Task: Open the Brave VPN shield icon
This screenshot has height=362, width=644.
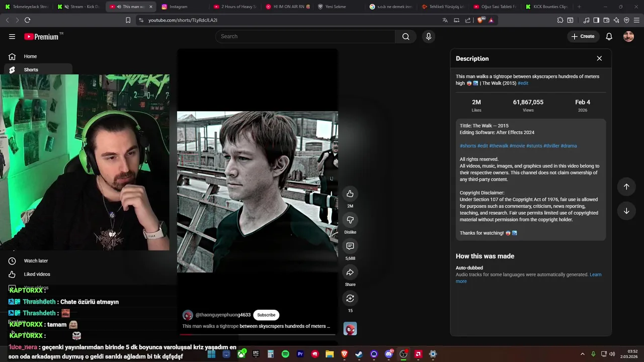Action: [x=626, y=20]
